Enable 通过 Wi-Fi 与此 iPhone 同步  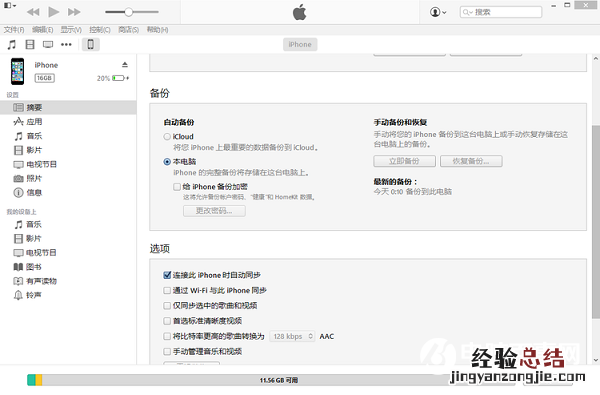click(x=167, y=291)
